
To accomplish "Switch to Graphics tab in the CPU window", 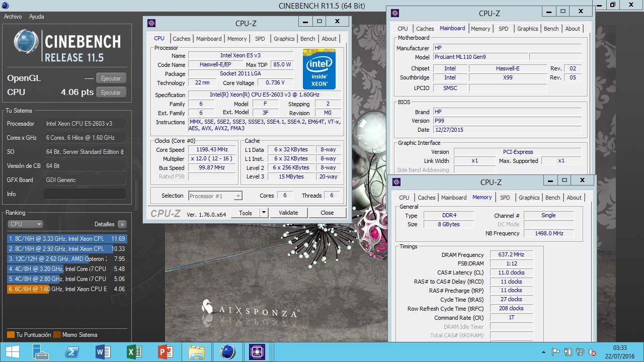I will (x=284, y=39).
